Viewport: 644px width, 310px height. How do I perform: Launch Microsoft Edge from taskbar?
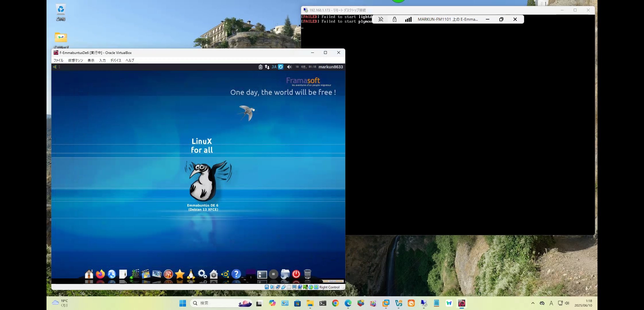348,303
